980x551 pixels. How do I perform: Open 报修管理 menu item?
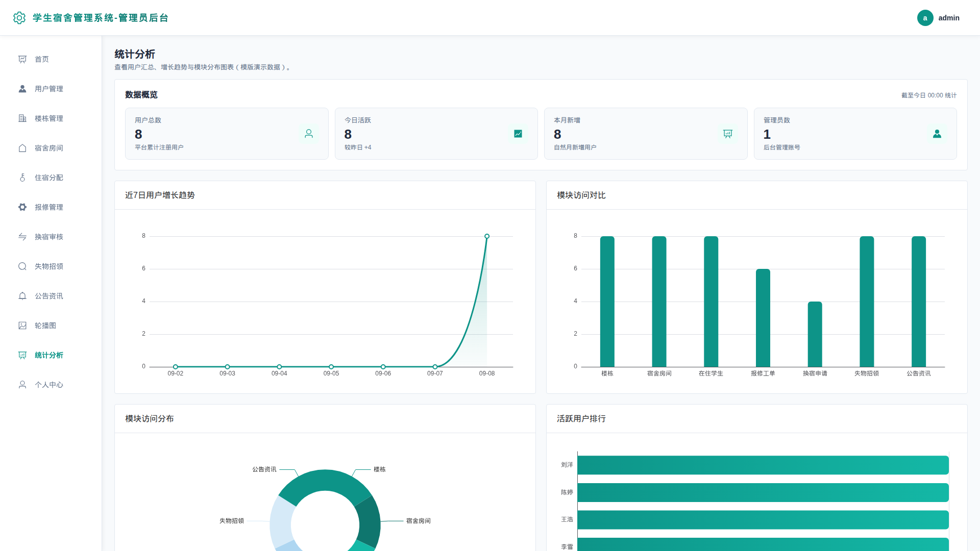[51, 207]
